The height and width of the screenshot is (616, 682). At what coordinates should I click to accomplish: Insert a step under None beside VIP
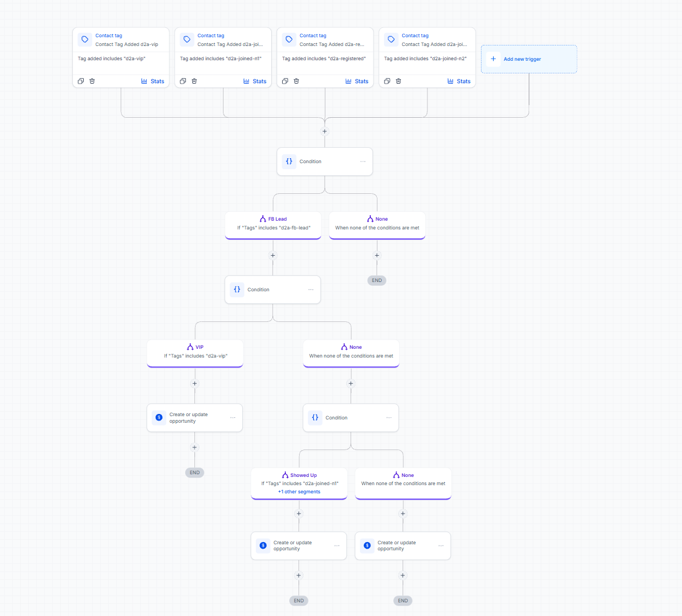351,383
